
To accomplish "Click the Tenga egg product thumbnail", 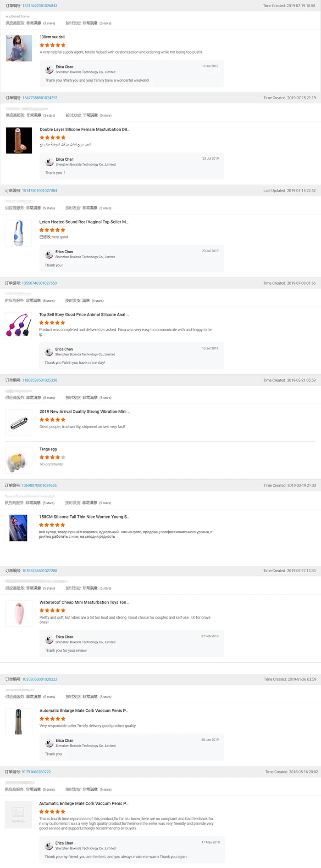I will (18, 461).
